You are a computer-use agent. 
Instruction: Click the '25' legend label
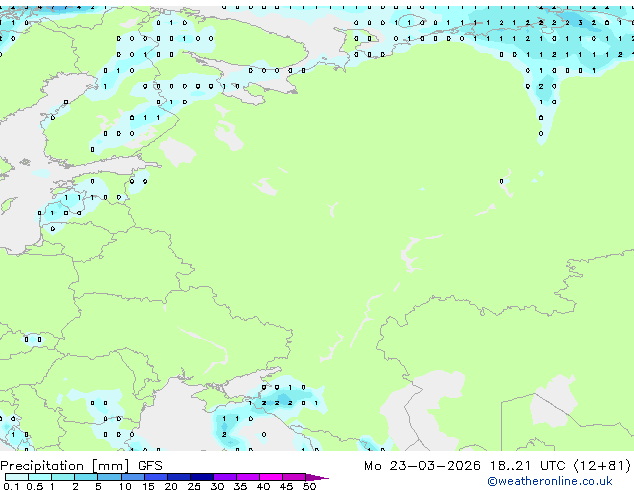coord(194,486)
